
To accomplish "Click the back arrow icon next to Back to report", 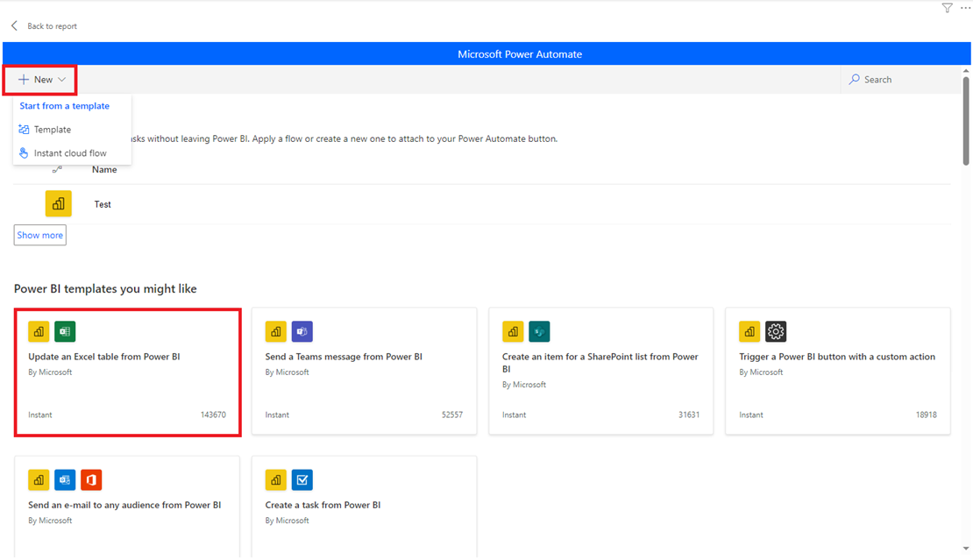I will click(x=14, y=26).
